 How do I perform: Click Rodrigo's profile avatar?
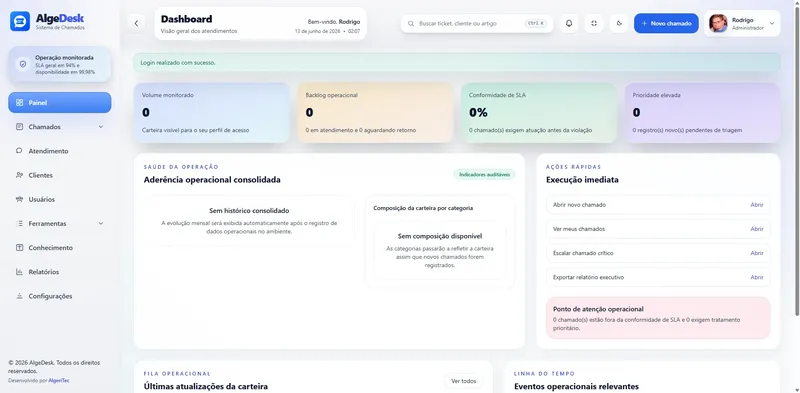point(718,23)
